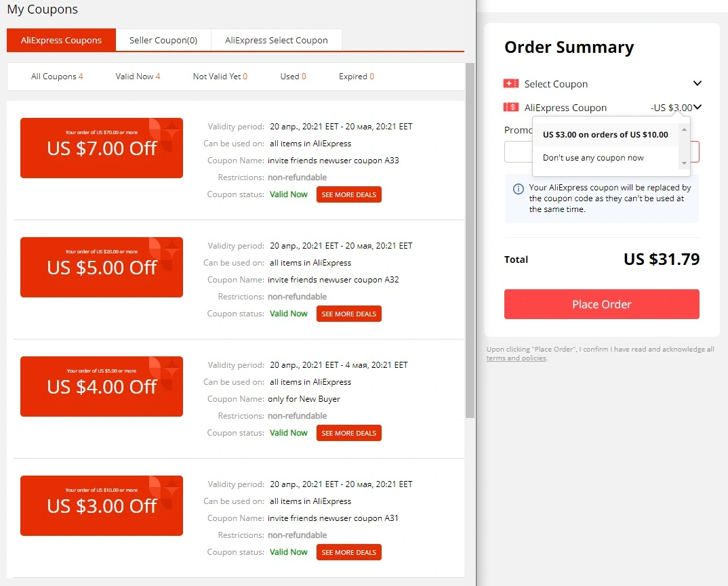Click Place Order button
Screen dimensions: 728x586
coord(602,304)
